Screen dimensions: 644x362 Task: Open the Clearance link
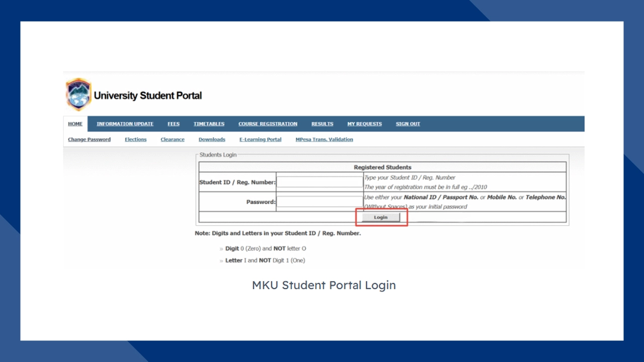(173, 139)
